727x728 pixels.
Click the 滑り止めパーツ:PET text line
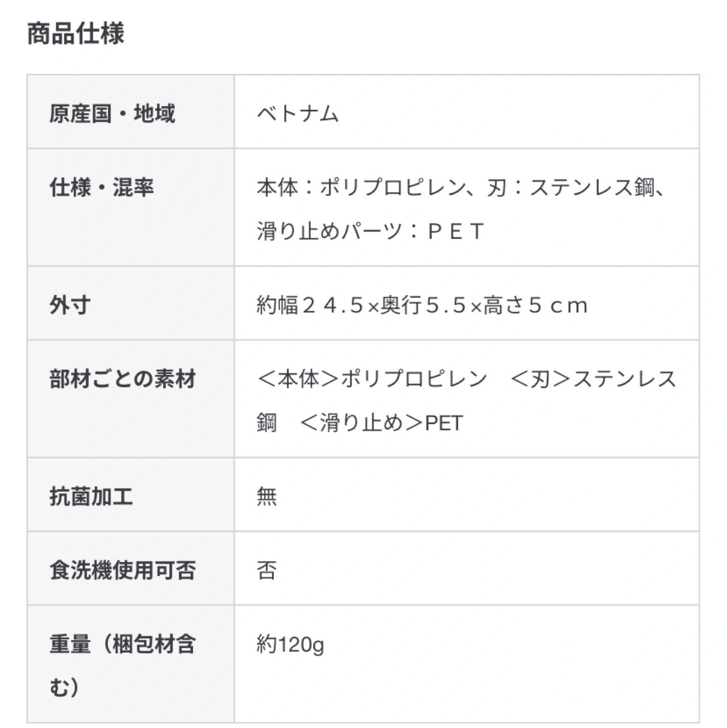(371, 232)
